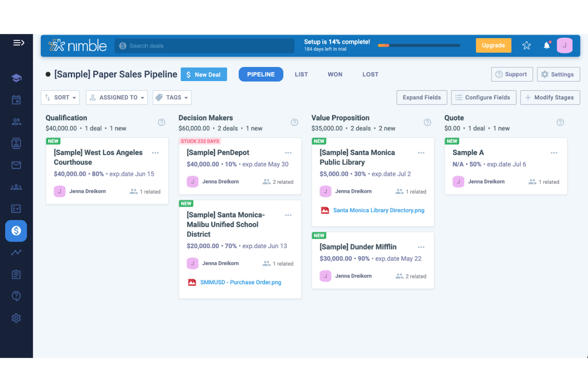The height and width of the screenshot is (392, 588).
Task: Click the Expand Fields button
Action: click(422, 98)
